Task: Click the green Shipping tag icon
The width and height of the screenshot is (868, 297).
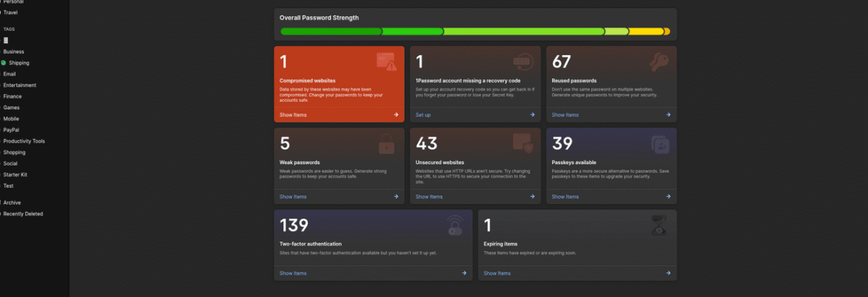Action: [x=4, y=63]
